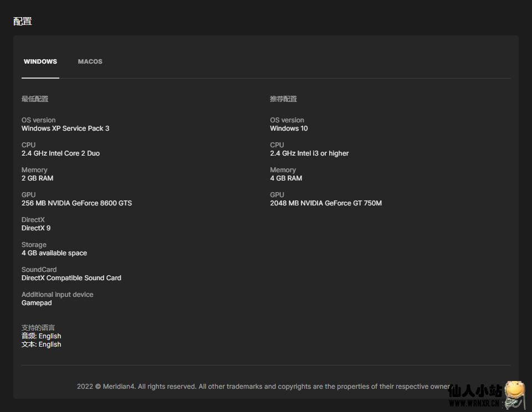Select the 最低配置 column heading
This screenshot has width=532, height=412.
tap(35, 99)
